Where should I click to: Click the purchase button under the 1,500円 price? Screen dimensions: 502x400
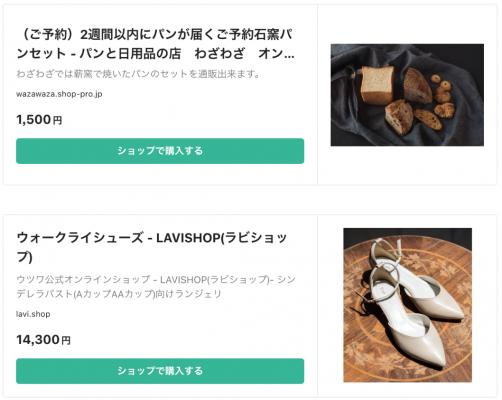pyautogui.click(x=160, y=151)
